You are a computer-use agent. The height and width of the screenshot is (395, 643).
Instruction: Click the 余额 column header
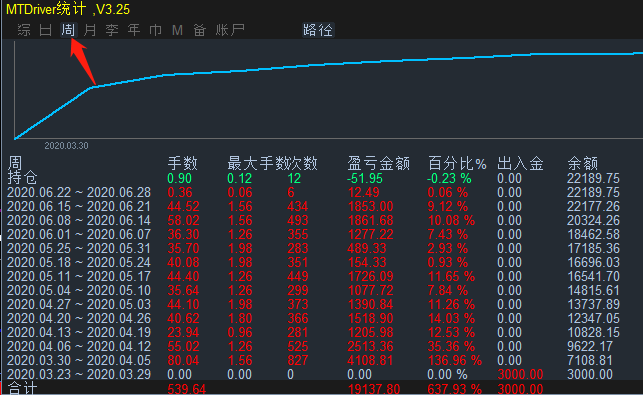click(582, 164)
